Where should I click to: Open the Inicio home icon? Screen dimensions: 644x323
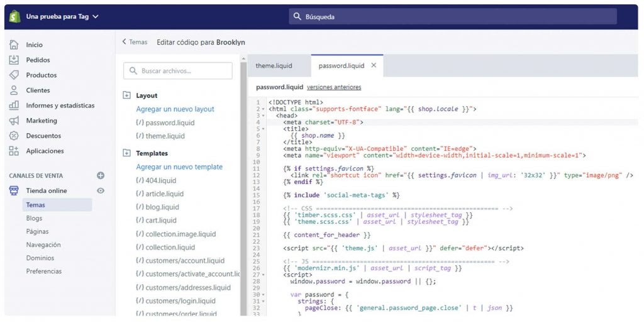click(14, 45)
